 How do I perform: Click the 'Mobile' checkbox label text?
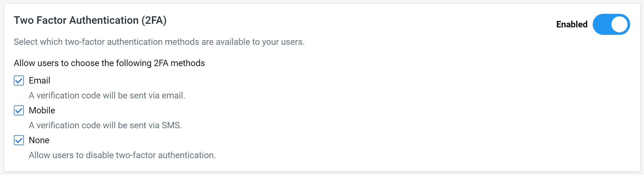tap(42, 110)
